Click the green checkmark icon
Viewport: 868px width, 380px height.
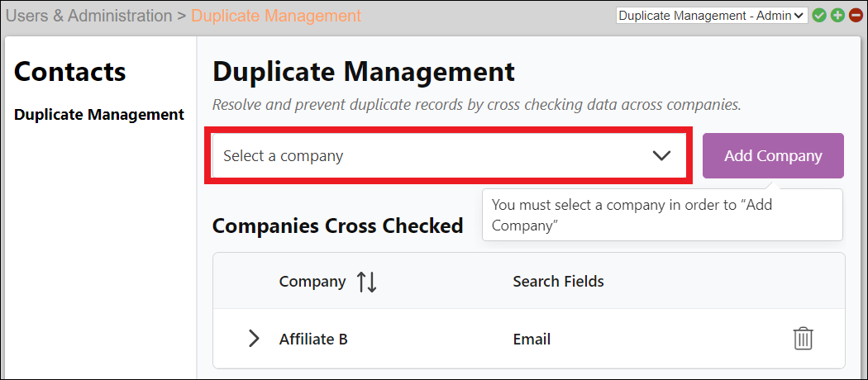pyautogui.click(x=819, y=16)
